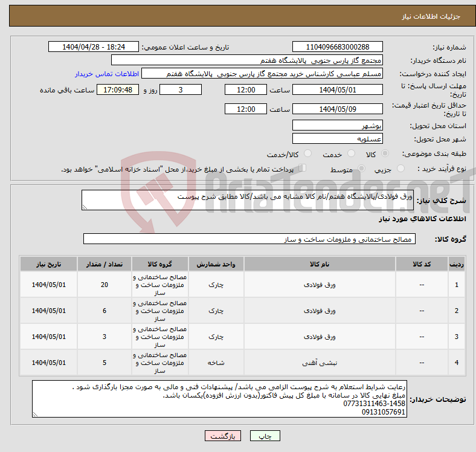Select the متوسط purchase type radio

[362, 168]
